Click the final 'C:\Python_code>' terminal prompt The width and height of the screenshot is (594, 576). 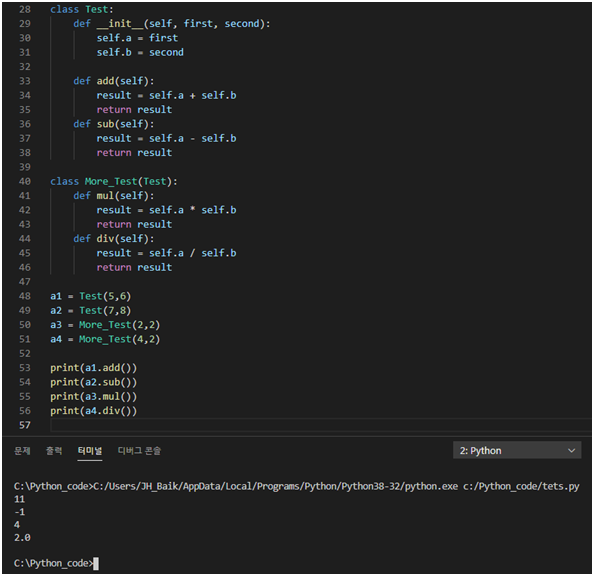point(53,563)
